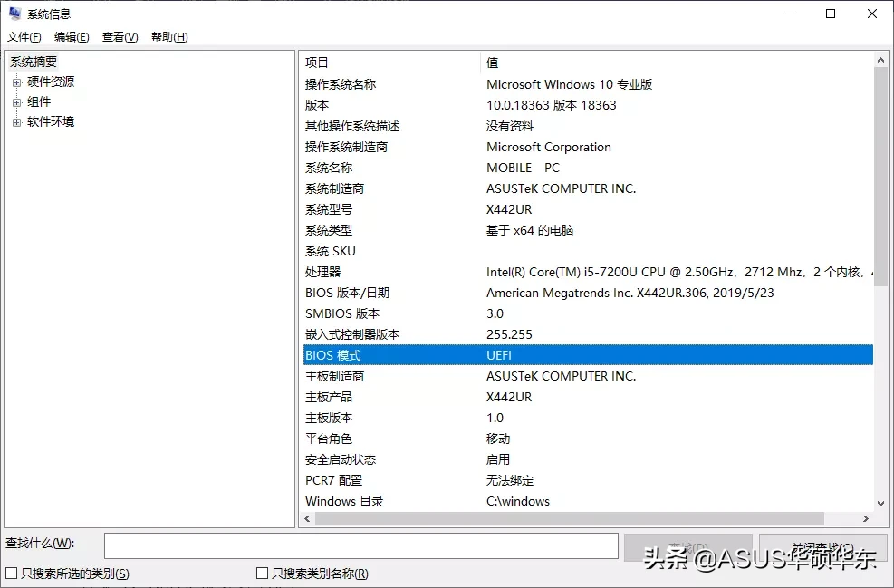Image resolution: width=894 pixels, height=588 pixels.
Task: Click the 系统摘要 icon in the navigation tree
Action: pyautogui.click(x=34, y=62)
